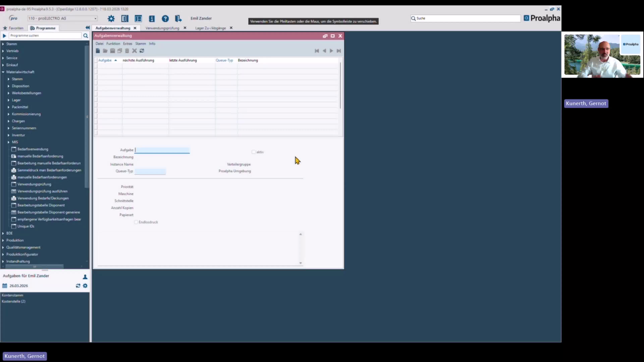Expand the Vertrieb tree node
The height and width of the screenshot is (362, 644).
pos(3,51)
